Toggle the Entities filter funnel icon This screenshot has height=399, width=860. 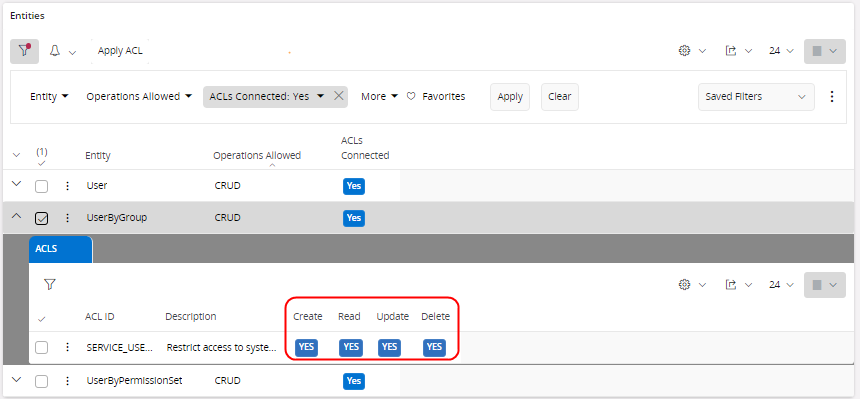click(24, 51)
